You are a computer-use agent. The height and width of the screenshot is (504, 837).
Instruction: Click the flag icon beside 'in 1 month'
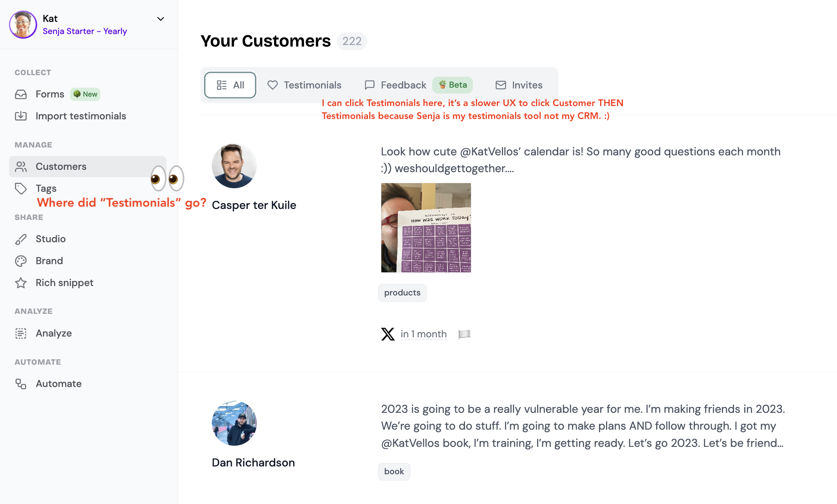[464, 334]
